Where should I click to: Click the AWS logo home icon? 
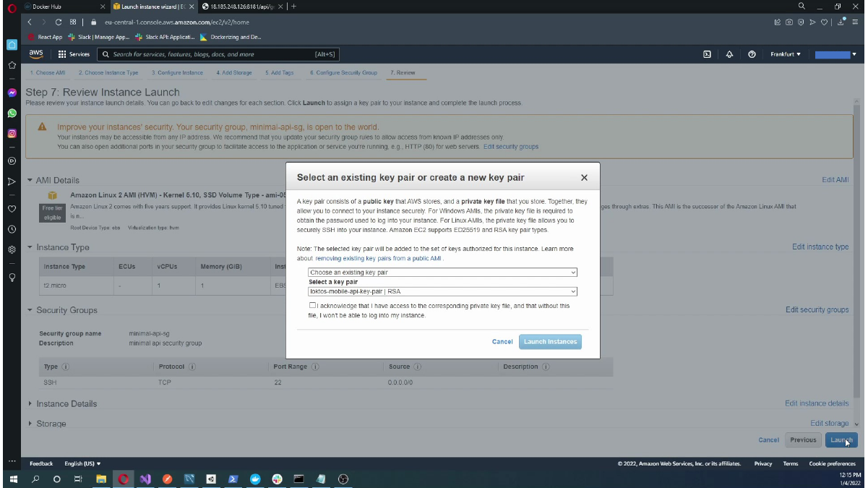tap(36, 54)
